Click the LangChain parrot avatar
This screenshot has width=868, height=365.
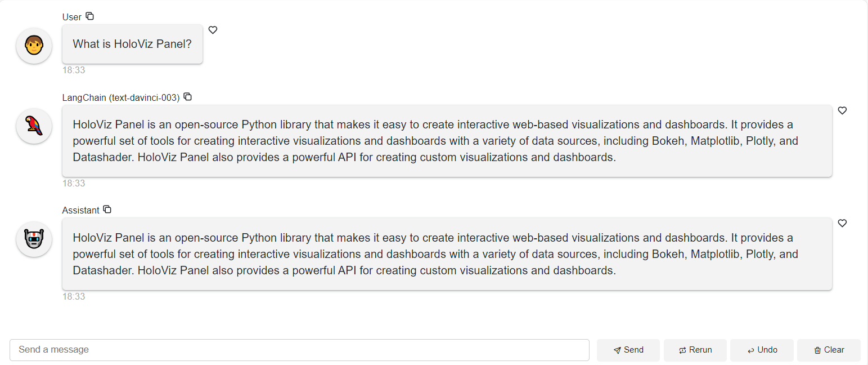pos(34,126)
